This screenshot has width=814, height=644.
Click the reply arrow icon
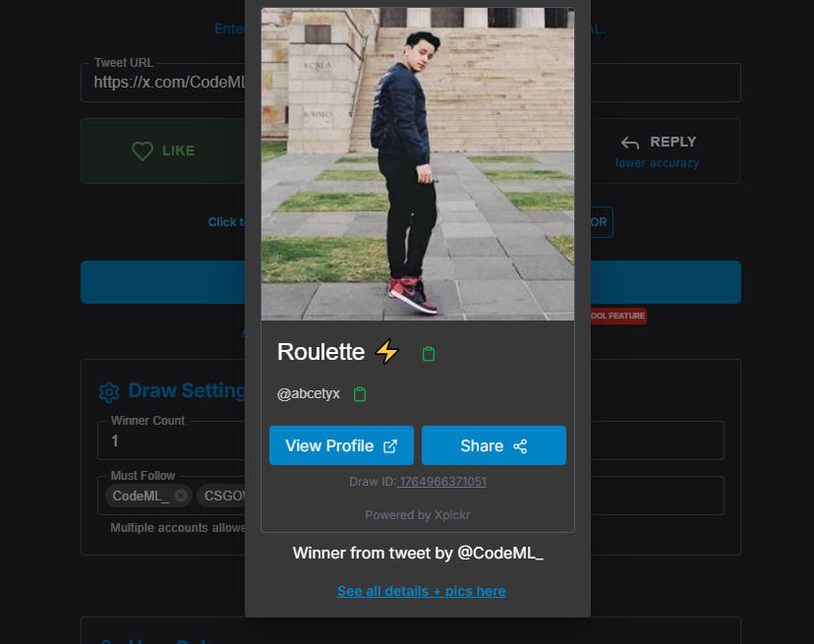[630, 143]
